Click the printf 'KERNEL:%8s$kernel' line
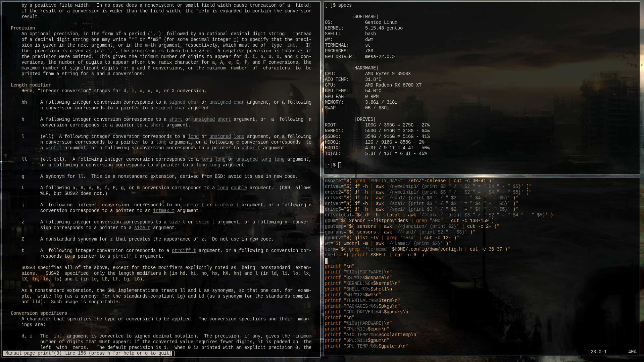 click(x=362, y=283)
